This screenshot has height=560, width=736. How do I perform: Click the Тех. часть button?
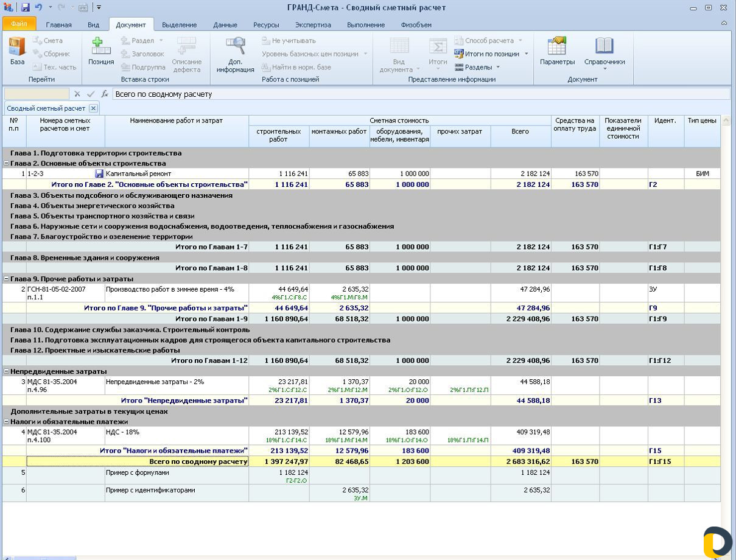point(54,68)
